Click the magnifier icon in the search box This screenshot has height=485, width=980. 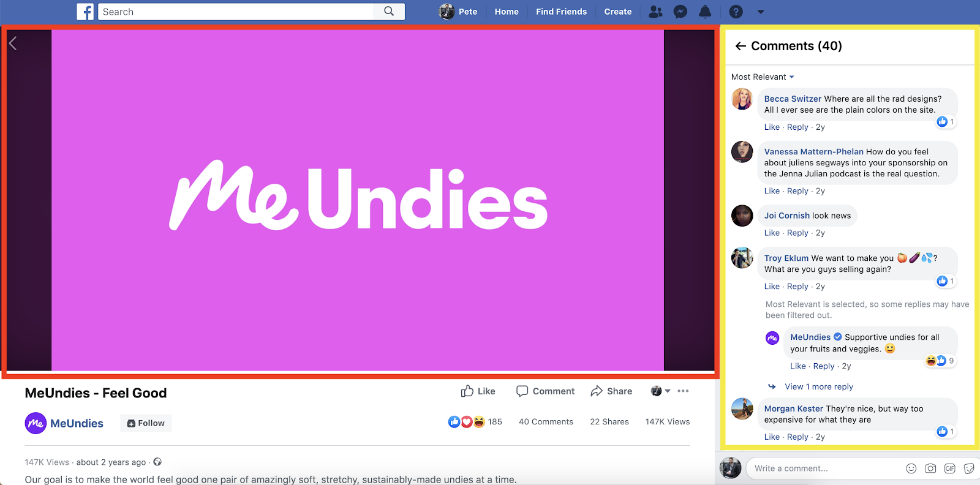coord(389,11)
